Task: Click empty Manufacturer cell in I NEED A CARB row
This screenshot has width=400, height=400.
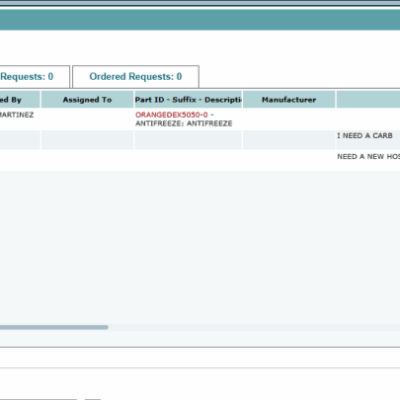Action: click(289, 140)
